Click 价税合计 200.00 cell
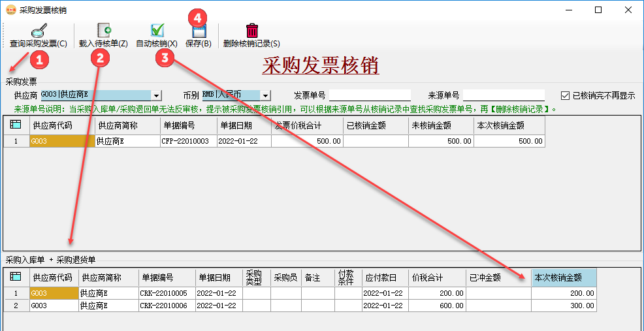Screen dimensions: 644x331 click(437, 293)
